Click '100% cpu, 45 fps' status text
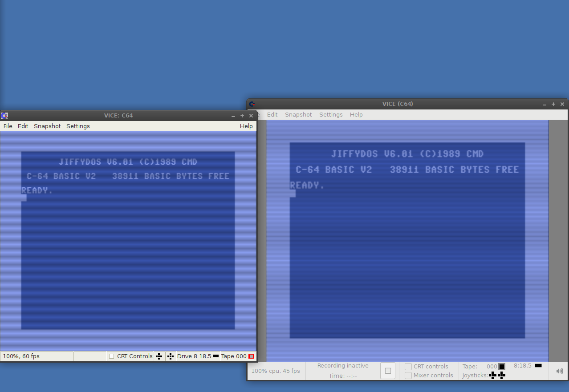This screenshot has width=569, height=392. coord(276,371)
